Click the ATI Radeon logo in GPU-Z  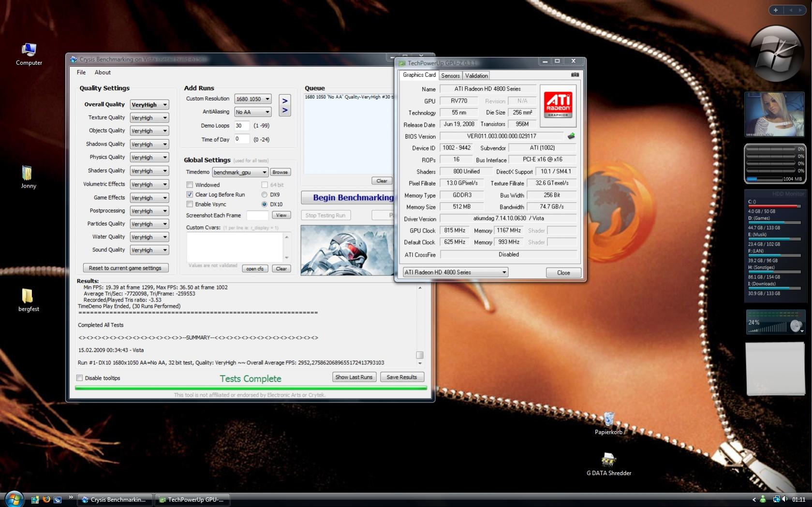(x=558, y=105)
